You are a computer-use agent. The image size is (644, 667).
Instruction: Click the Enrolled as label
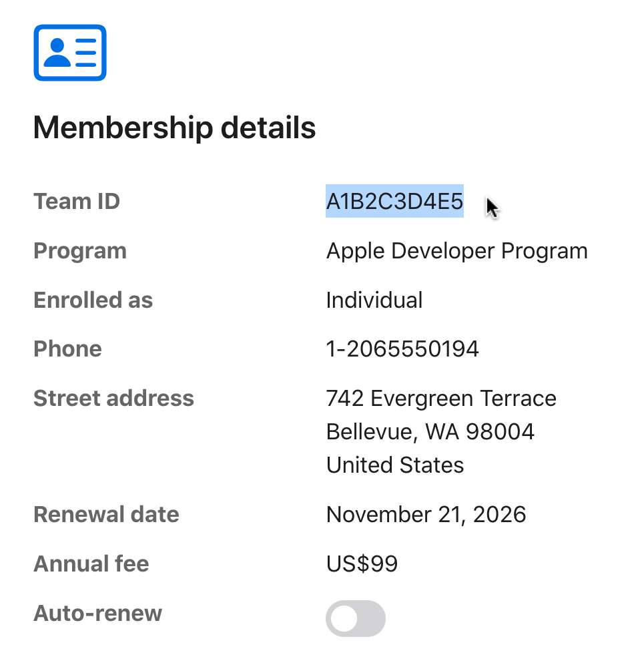93,300
